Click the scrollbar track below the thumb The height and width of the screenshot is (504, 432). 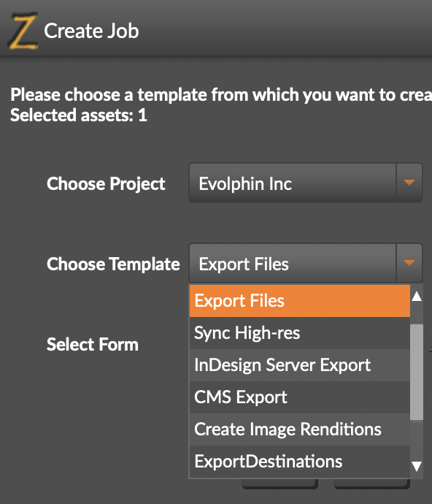point(417,439)
